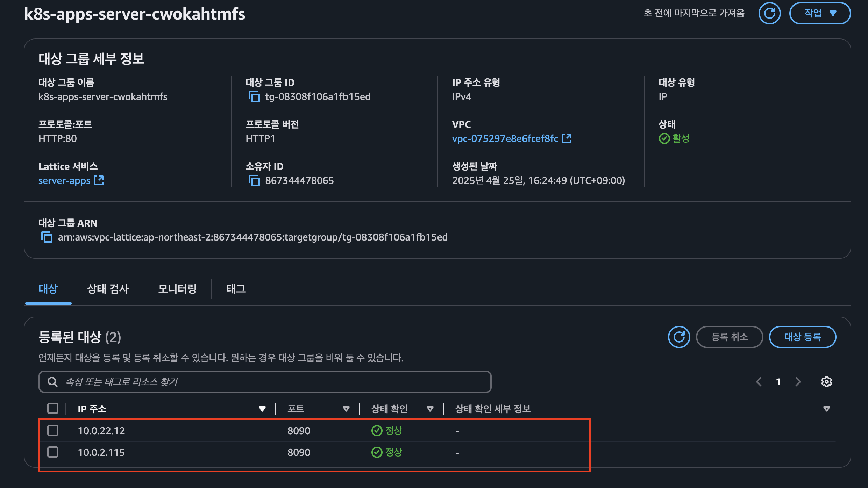Click the 대상 등록 button
Viewport: 868px width, 488px height.
coord(802,337)
